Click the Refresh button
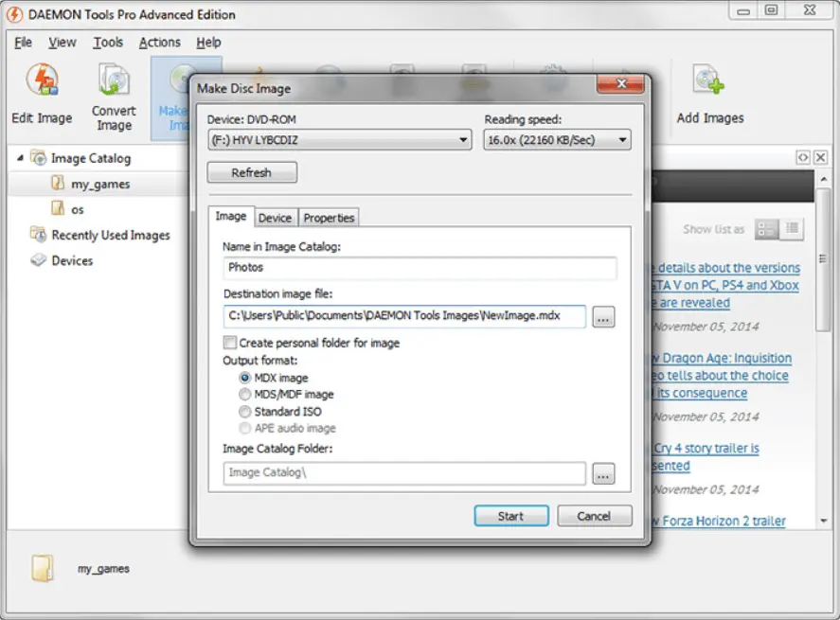Viewport: 840px width, 620px height. coord(252,173)
